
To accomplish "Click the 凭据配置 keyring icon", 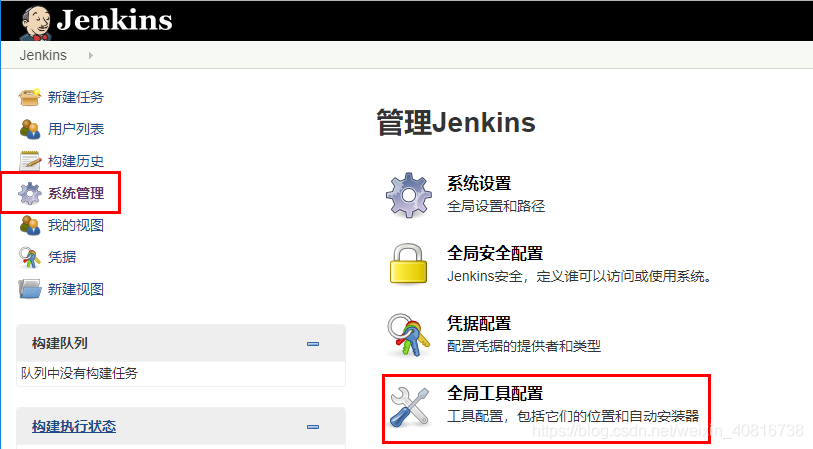I will point(409,334).
